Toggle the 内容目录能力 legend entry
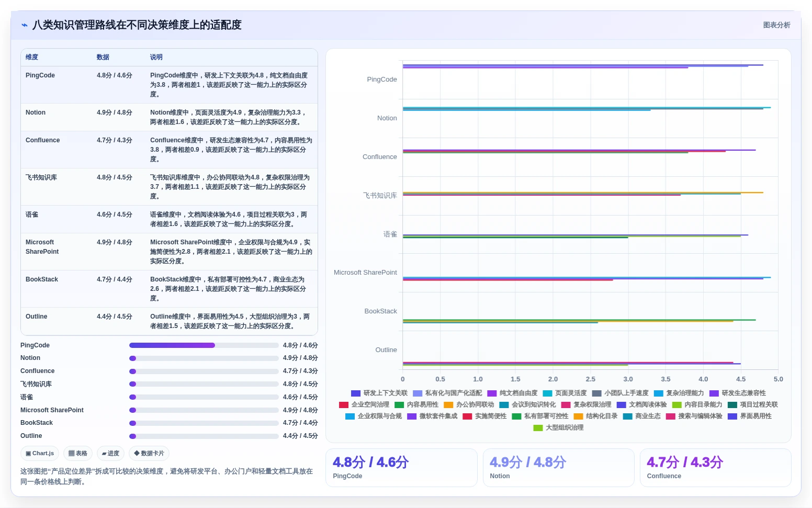This screenshot has width=812, height=508. 697,404
